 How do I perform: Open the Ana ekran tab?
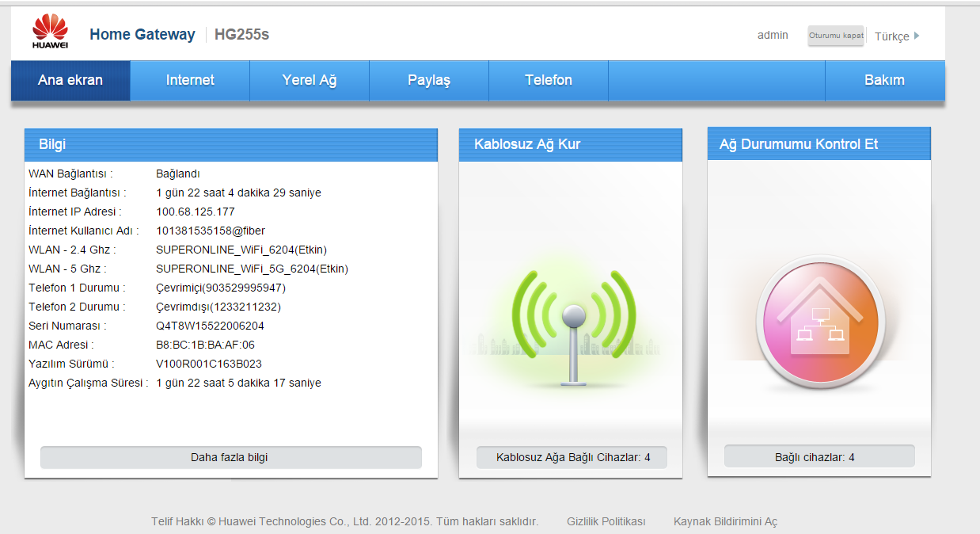(x=70, y=80)
